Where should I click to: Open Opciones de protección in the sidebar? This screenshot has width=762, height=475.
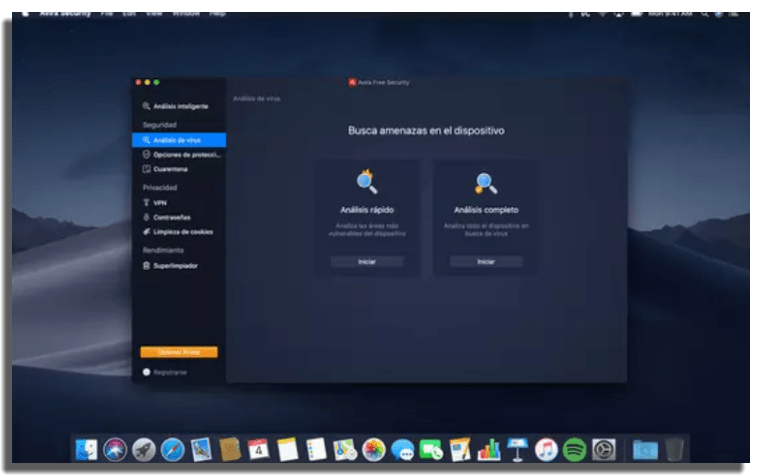click(182, 155)
